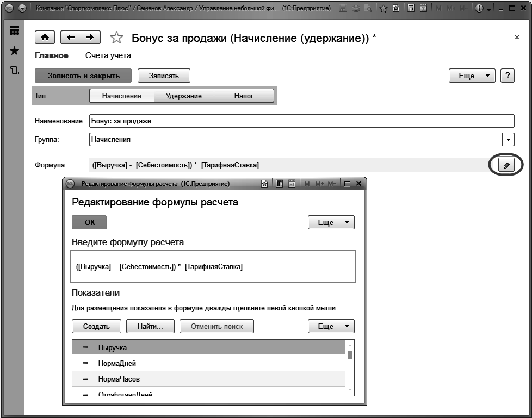Click M+ button in main title bar
Screen dimensions: 532x418
click(x=451, y=9)
